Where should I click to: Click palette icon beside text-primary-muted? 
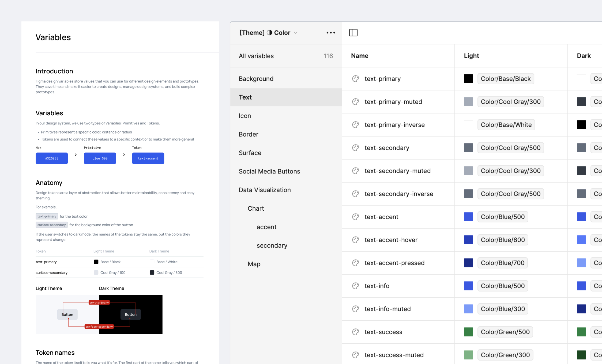pyautogui.click(x=355, y=102)
